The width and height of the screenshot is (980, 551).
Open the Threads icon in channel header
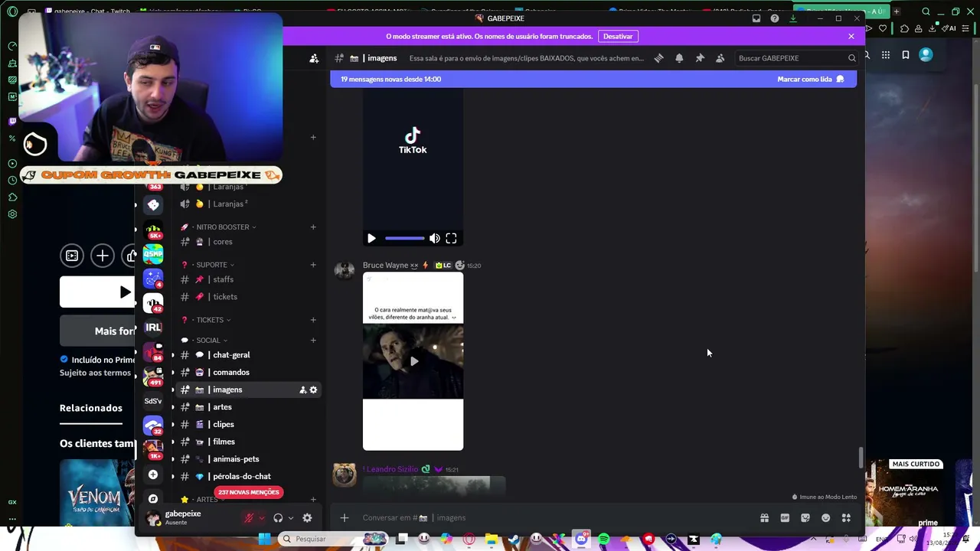tap(658, 58)
